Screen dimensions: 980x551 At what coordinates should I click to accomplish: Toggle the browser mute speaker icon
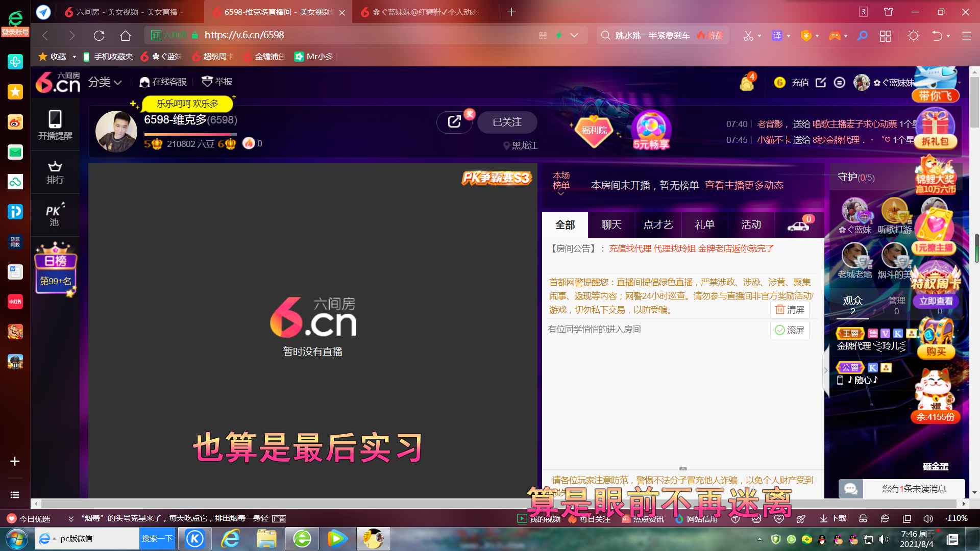(x=928, y=518)
